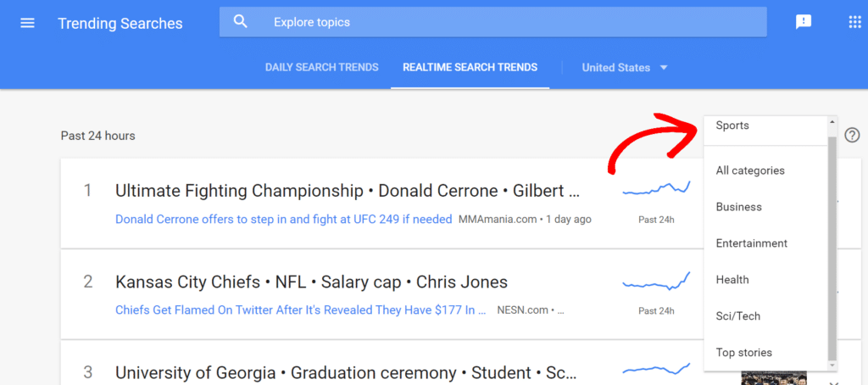This screenshot has width=868, height=385.
Task: Open Kansas City Chiefs trend row
Action: pos(382,294)
